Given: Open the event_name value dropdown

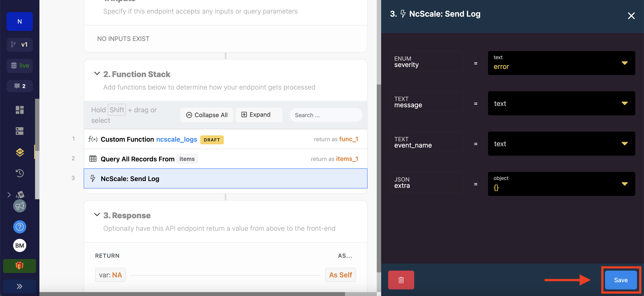Looking at the screenshot, I should [561, 144].
